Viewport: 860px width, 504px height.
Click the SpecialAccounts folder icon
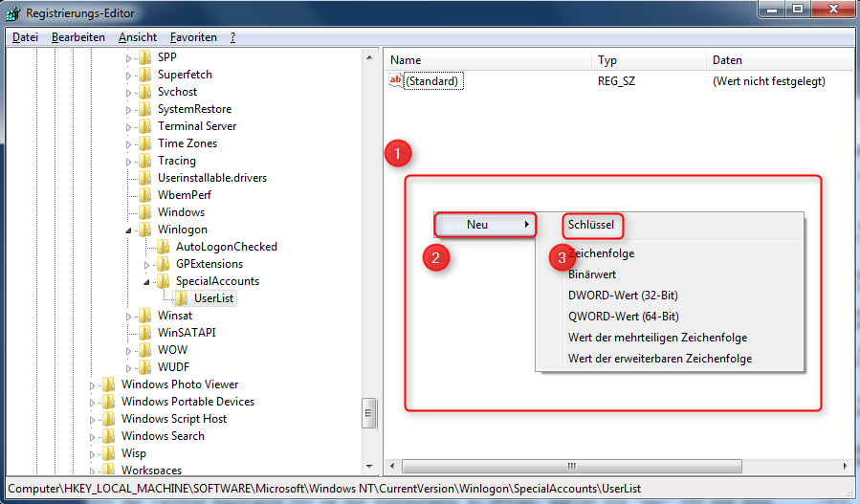pos(163,281)
